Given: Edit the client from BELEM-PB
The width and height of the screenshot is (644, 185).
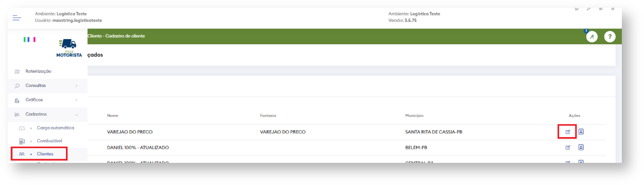Looking at the screenshot, I should [x=568, y=147].
